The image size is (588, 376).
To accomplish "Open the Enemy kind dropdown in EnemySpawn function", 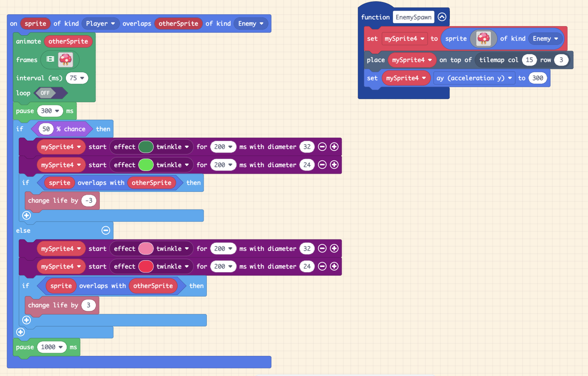I will click(x=545, y=39).
